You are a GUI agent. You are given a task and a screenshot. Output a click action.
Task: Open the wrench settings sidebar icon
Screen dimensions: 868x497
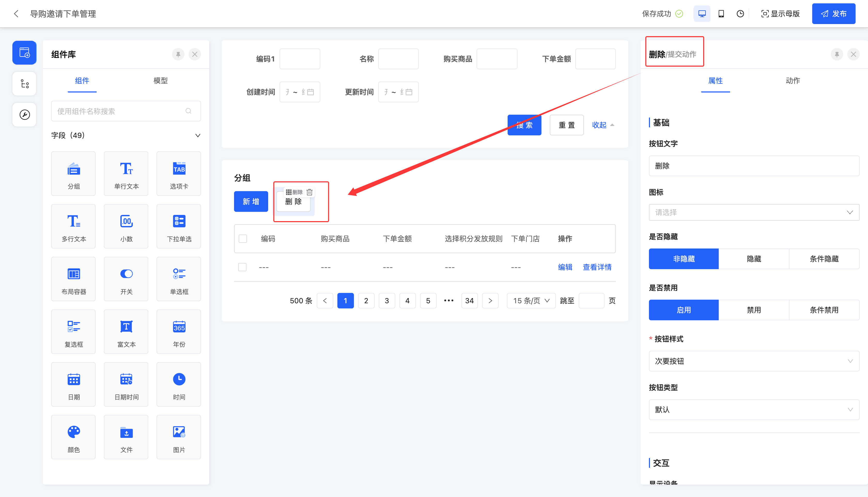coord(25,115)
